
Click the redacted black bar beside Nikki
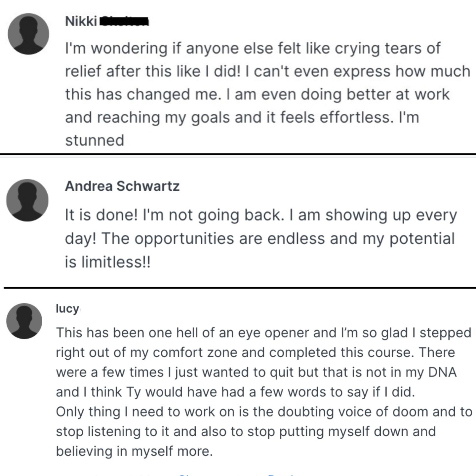tap(124, 22)
